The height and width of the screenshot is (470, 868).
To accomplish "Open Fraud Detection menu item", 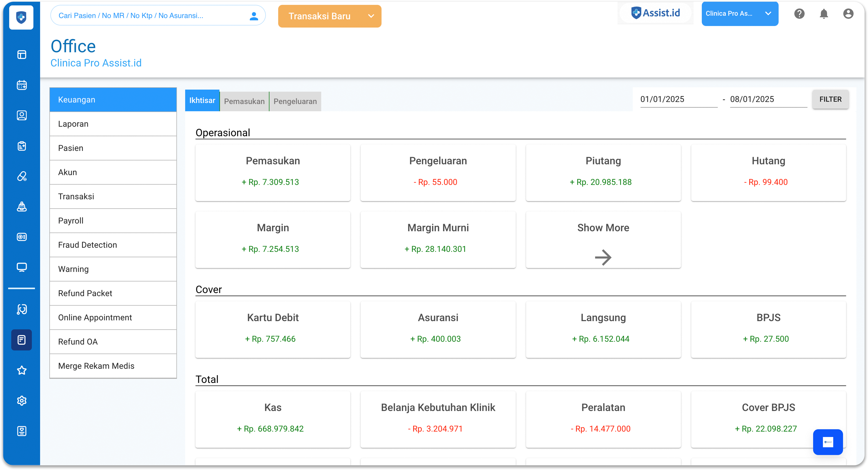I will click(113, 245).
